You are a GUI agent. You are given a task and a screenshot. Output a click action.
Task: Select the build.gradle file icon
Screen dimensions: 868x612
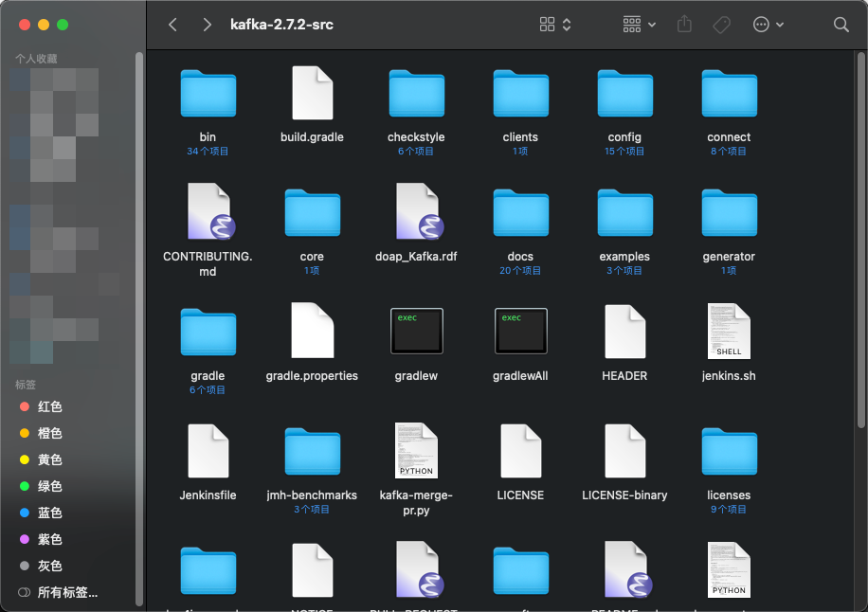pos(312,93)
